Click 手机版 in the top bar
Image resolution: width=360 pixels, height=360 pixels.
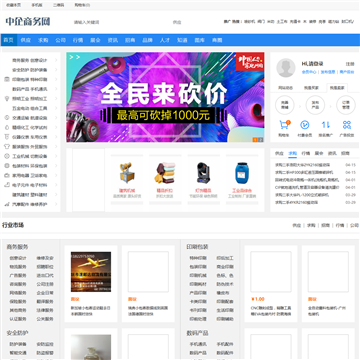click(37, 5)
